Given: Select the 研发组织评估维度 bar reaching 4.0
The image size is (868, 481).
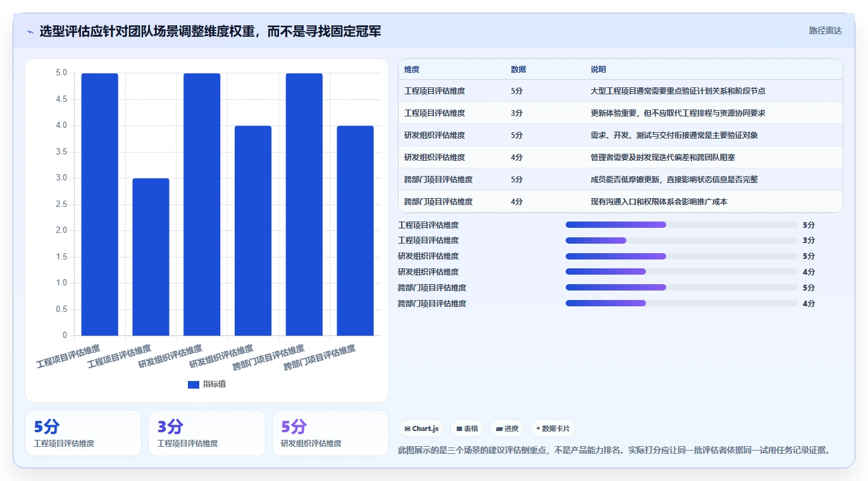Looking at the screenshot, I should 253,230.
